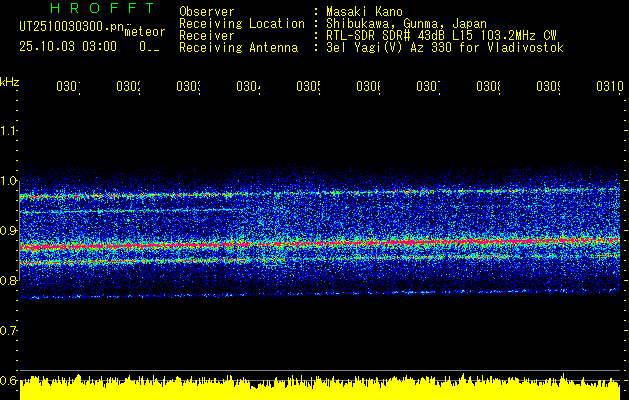Click the 0309 time marker
Screen dimensions: 629x400
pyautogui.click(x=548, y=86)
